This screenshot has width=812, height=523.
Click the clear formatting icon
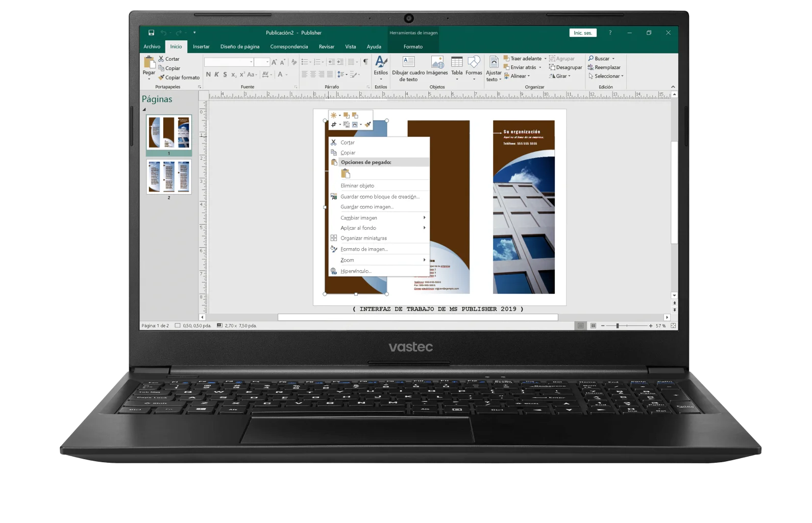tap(294, 62)
